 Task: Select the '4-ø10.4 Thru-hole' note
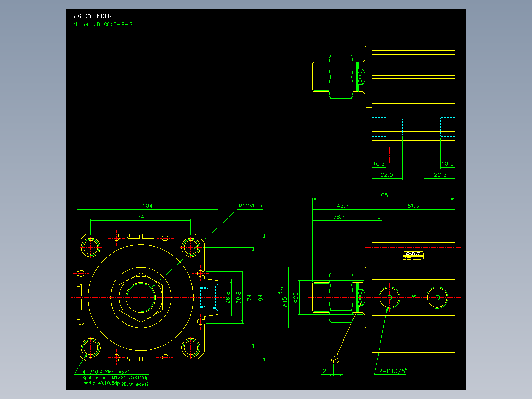[106, 372]
